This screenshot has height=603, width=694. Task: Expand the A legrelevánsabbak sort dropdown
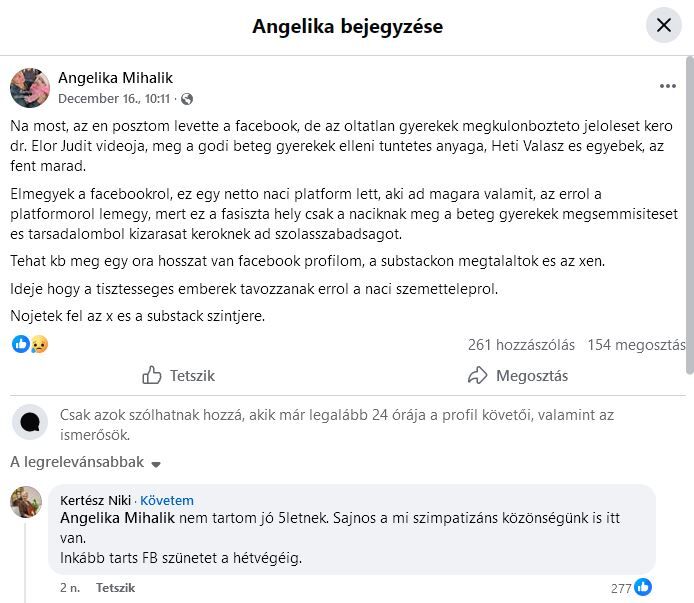[86, 463]
